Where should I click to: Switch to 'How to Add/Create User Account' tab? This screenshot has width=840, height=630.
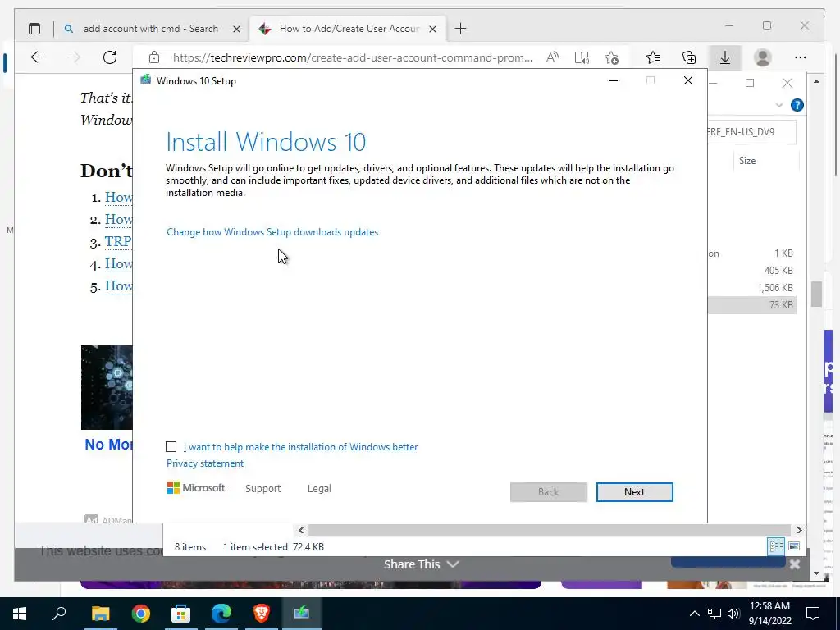(349, 29)
